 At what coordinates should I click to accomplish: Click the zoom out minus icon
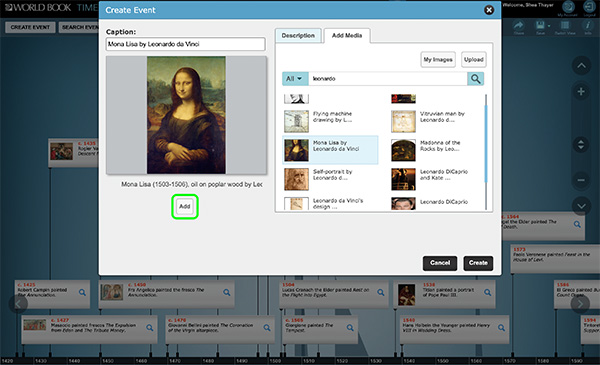coord(581,180)
